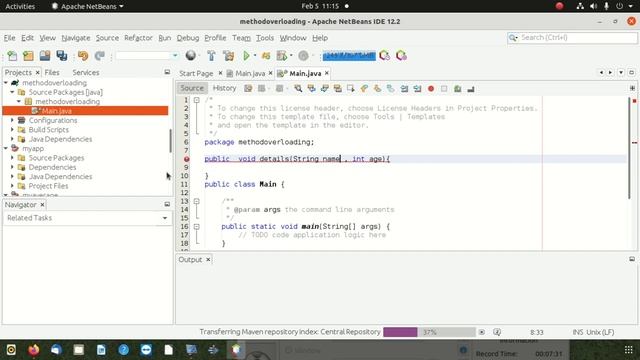Click the clock showing Feb 5 11:15
This screenshot has width=640, height=360.
point(320,6)
